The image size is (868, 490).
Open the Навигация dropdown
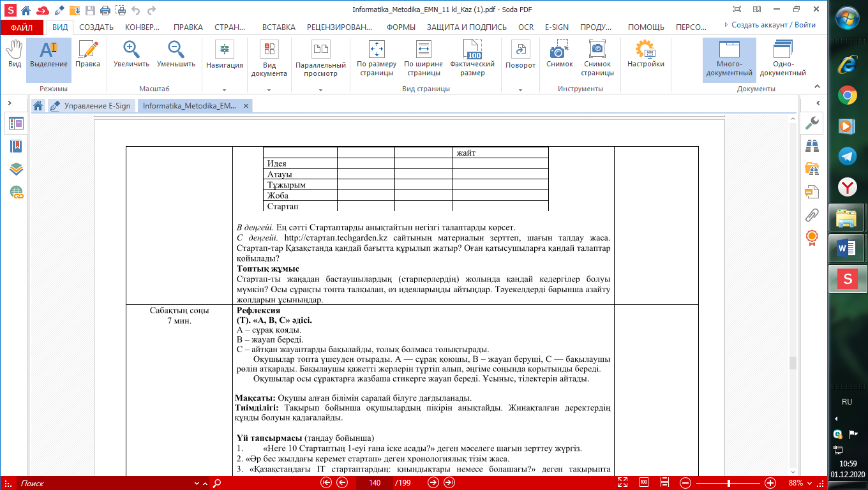[225, 65]
